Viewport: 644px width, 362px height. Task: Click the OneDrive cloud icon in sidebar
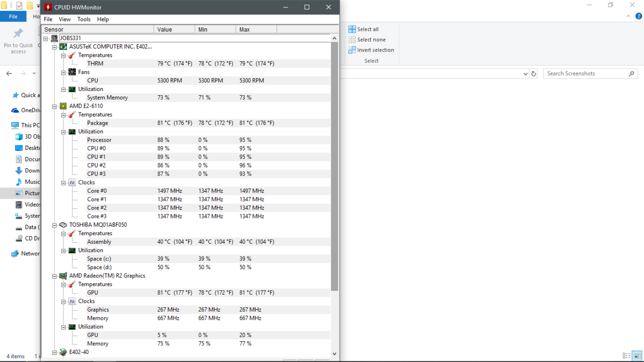[x=15, y=110]
